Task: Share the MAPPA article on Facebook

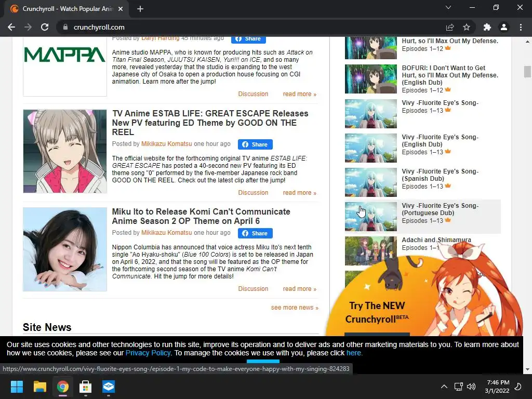Action: click(x=248, y=39)
